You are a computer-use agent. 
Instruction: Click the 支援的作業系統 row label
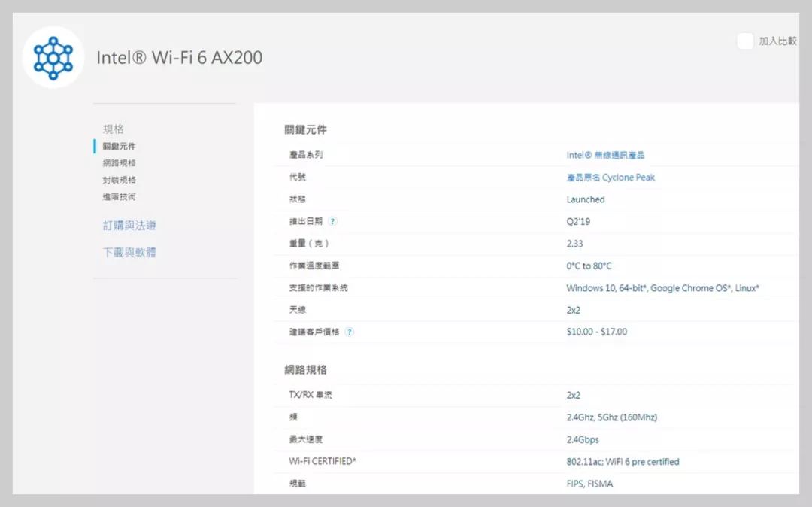[x=318, y=288]
